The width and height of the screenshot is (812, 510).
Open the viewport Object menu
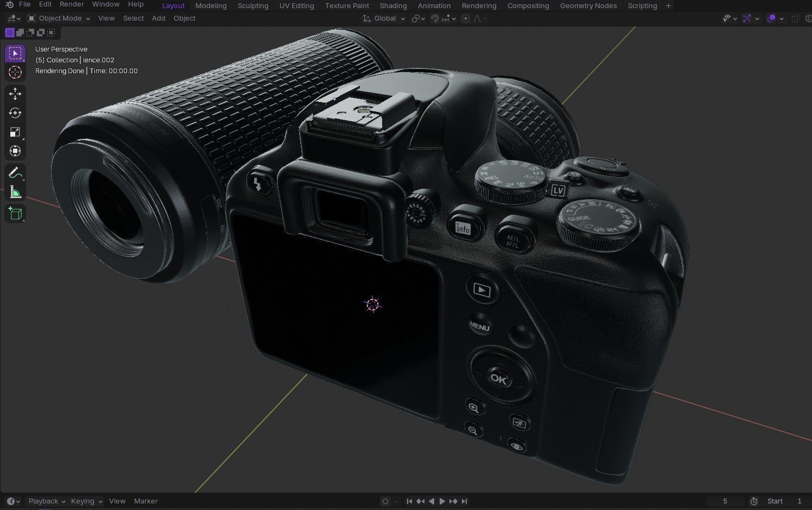184,18
